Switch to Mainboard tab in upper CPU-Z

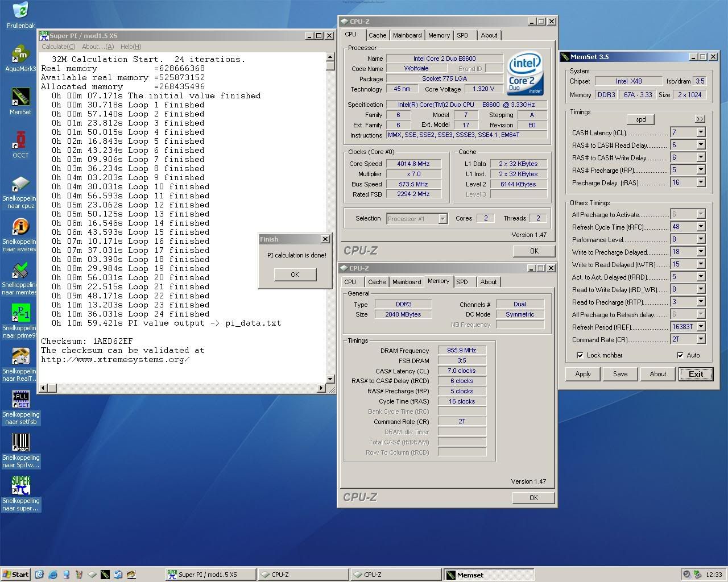click(407, 35)
